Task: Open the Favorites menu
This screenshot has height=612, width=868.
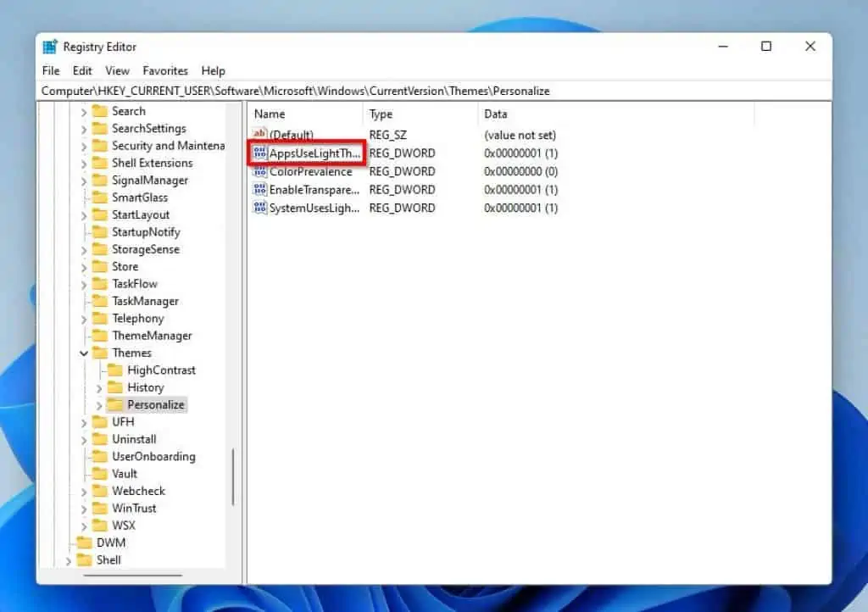Action: (165, 70)
